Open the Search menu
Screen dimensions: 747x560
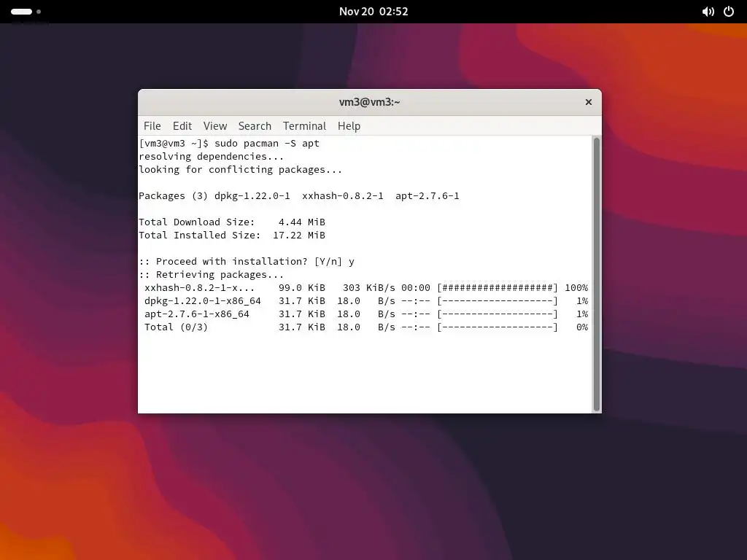coord(255,125)
